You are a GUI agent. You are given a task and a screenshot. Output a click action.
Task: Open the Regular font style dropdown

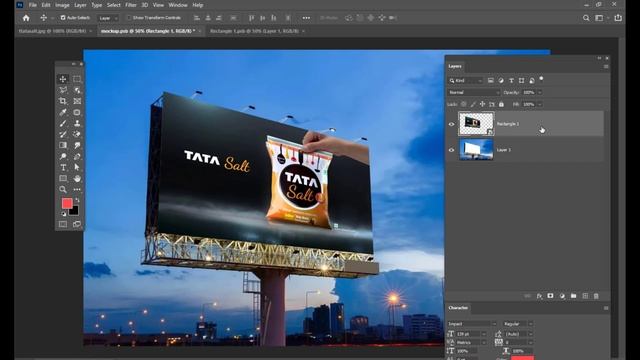point(518,324)
